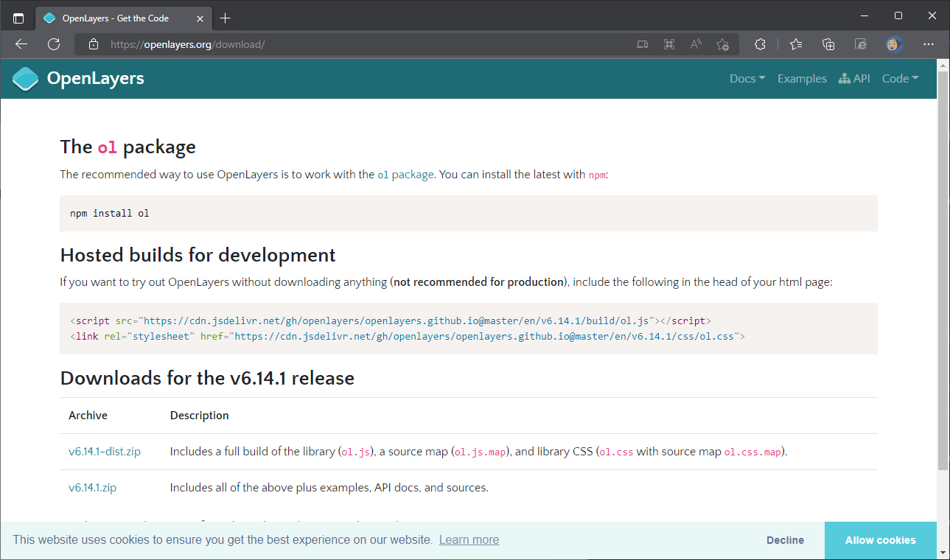
Task: Click Learn more about cookies
Action: click(469, 540)
